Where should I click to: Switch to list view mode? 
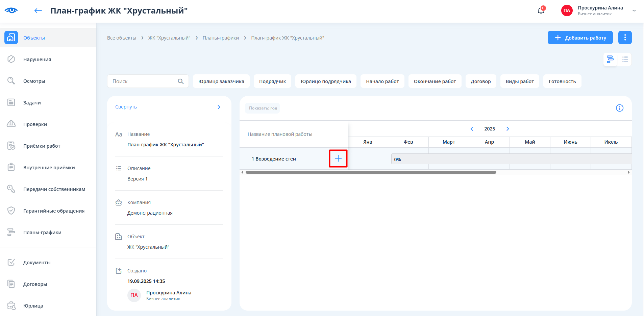pos(625,59)
